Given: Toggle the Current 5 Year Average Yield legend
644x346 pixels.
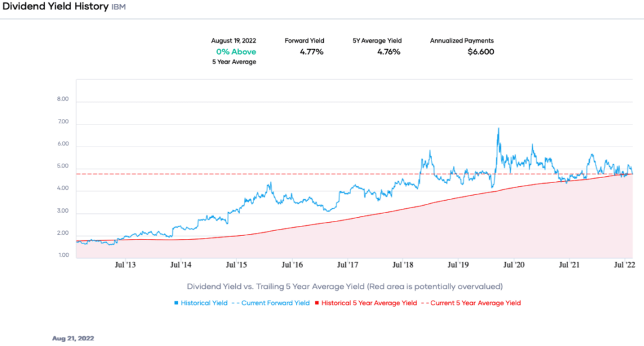Looking at the screenshot, I should pos(471,303).
